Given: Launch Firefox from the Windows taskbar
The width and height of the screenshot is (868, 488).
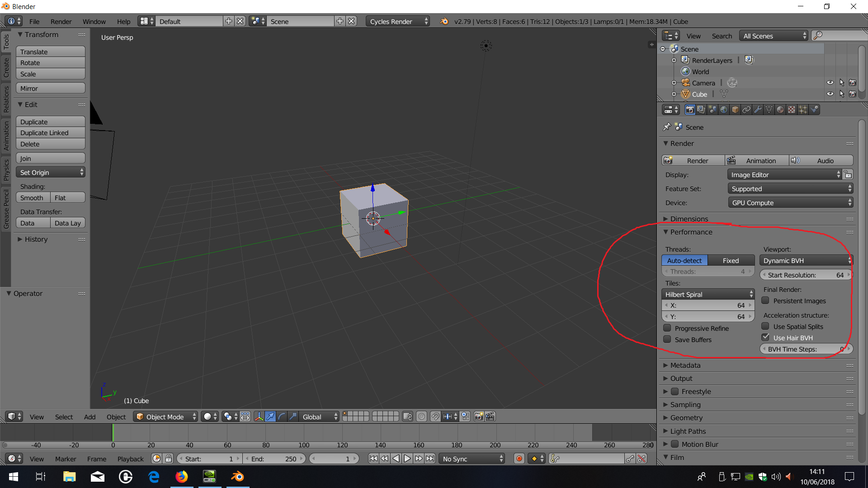Looking at the screenshot, I should point(182,477).
